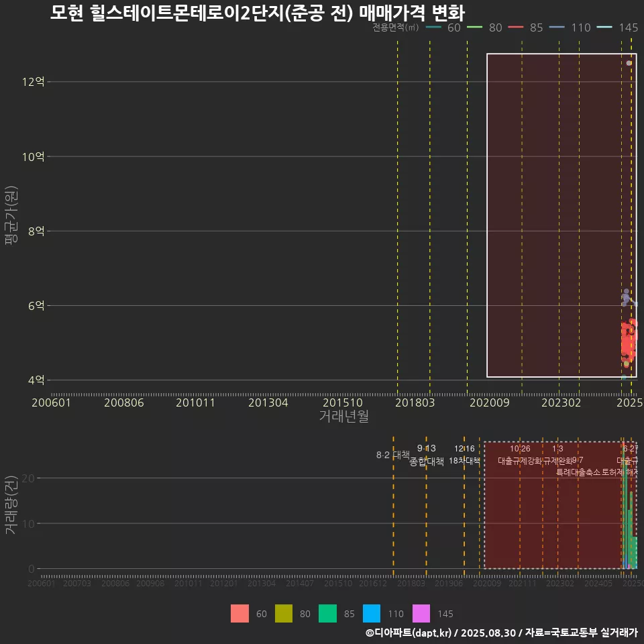Image resolution: width=644 pixels, height=644 pixels.
Task: Click 200601 on the price chart x-axis
Action: point(52,402)
